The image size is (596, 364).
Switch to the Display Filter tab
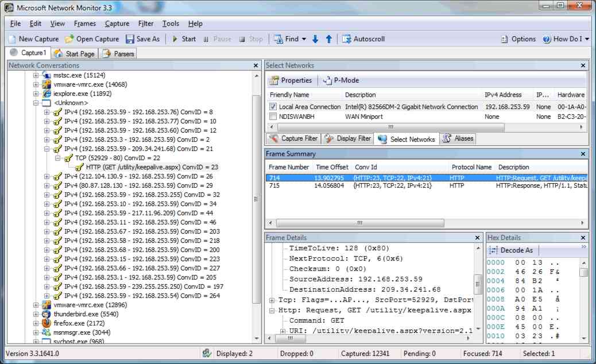pyautogui.click(x=348, y=139)
